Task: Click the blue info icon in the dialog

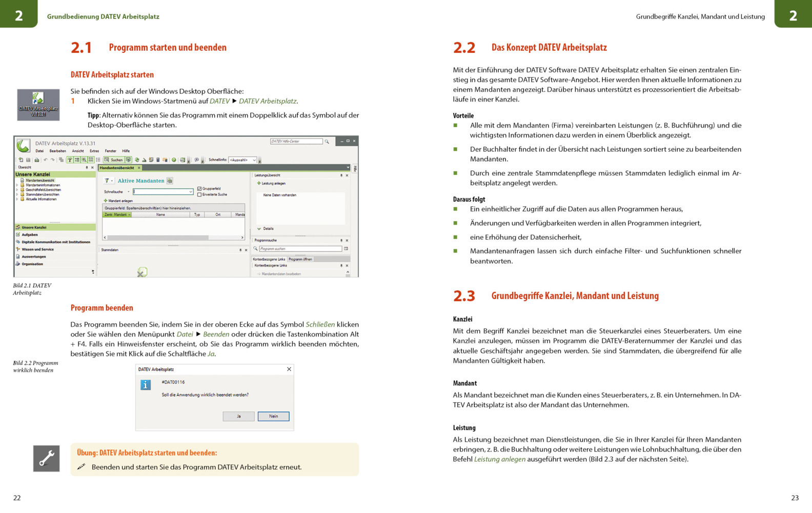Action: click(146, 385)
